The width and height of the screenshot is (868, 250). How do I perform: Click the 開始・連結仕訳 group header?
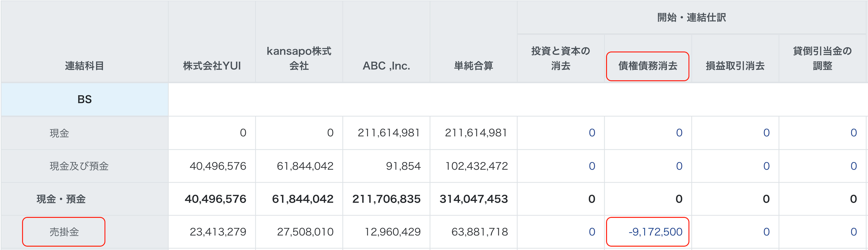(x=691, y=17)
